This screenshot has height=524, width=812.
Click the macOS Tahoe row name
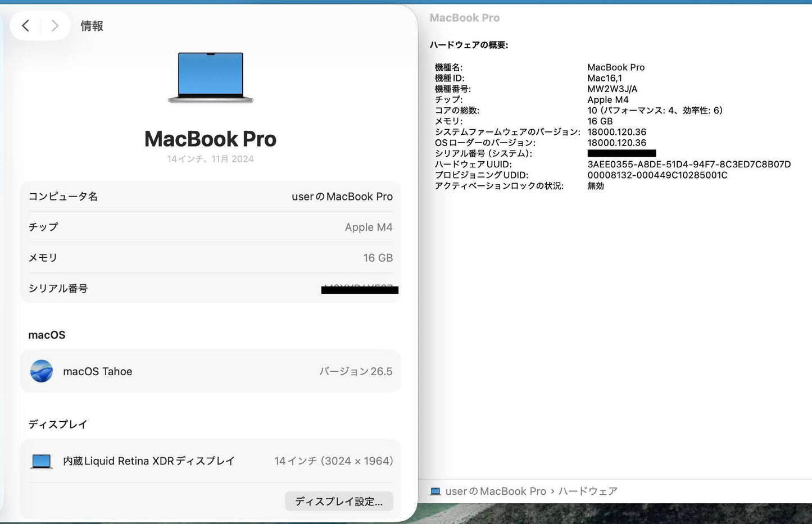tap(98, 371)
